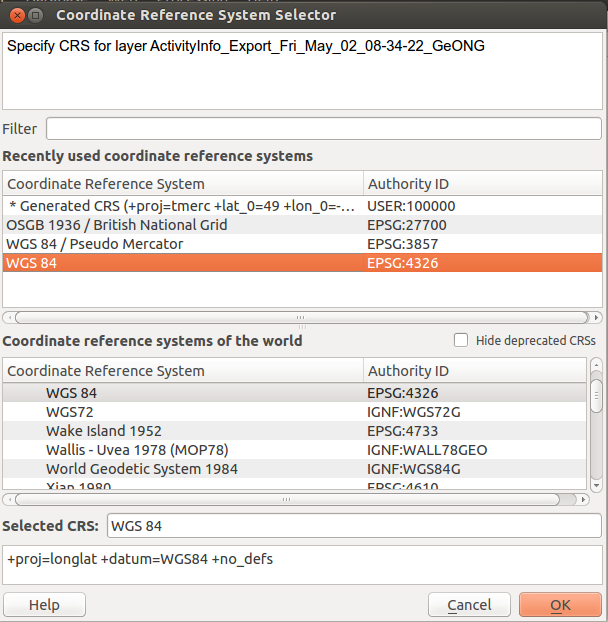Select Wake Island 1952 in world list
This screenshot has width=608, height=622.
tap(294, 431)
